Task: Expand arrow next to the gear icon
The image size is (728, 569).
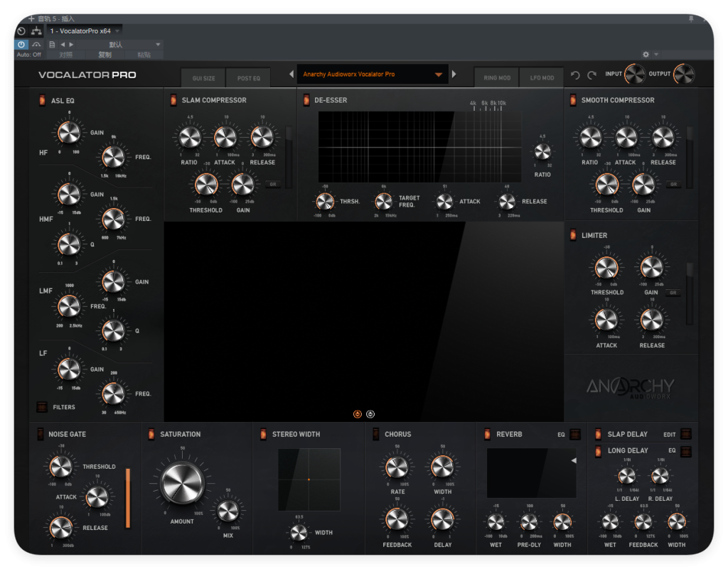Action: [x=656, y=54]
